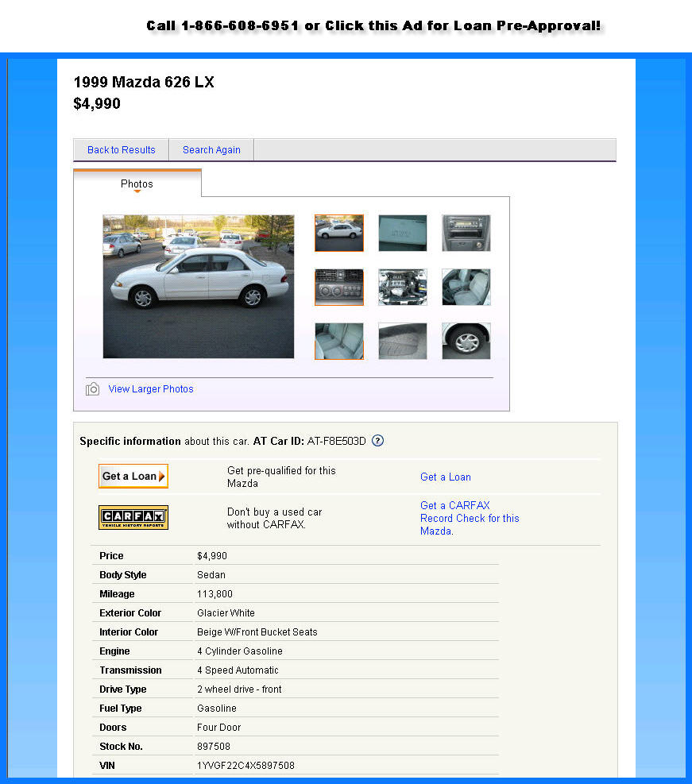The width and height of the screenshot is (692, 784).
Task: Click the 'Doors' row label
Action: click(x=113, y=727)
